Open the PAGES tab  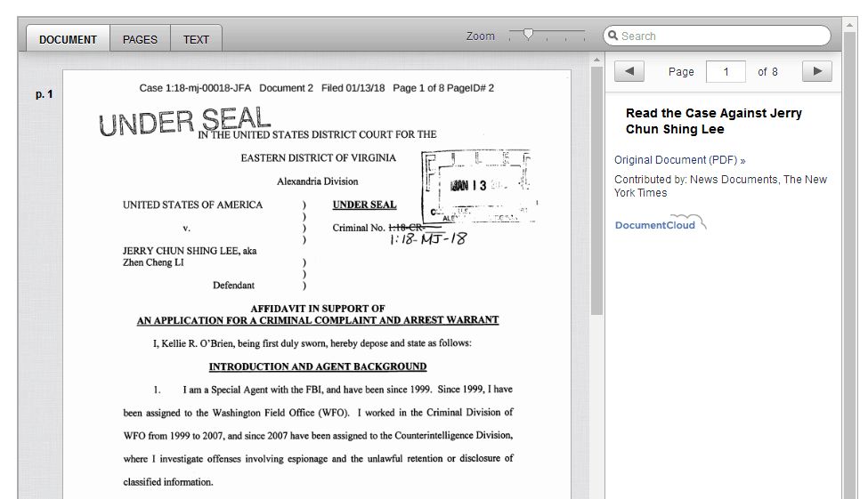pos(140,39)
